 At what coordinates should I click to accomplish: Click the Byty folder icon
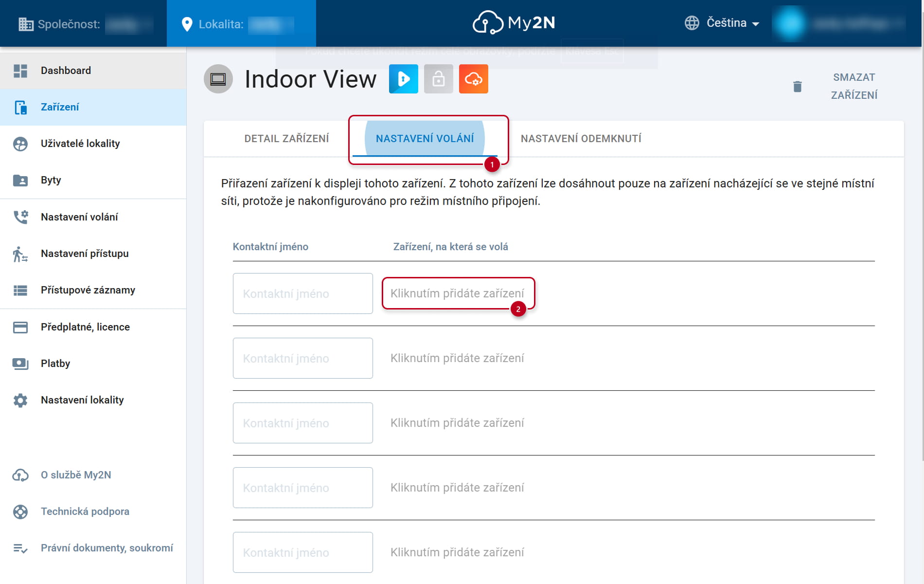pyautogui.click(x=20, y=180)
